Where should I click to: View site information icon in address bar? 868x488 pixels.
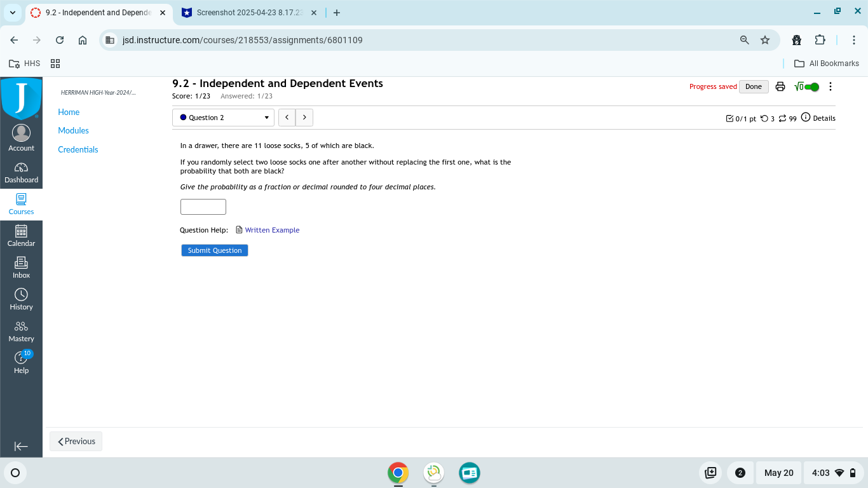(x=110, y=40)
